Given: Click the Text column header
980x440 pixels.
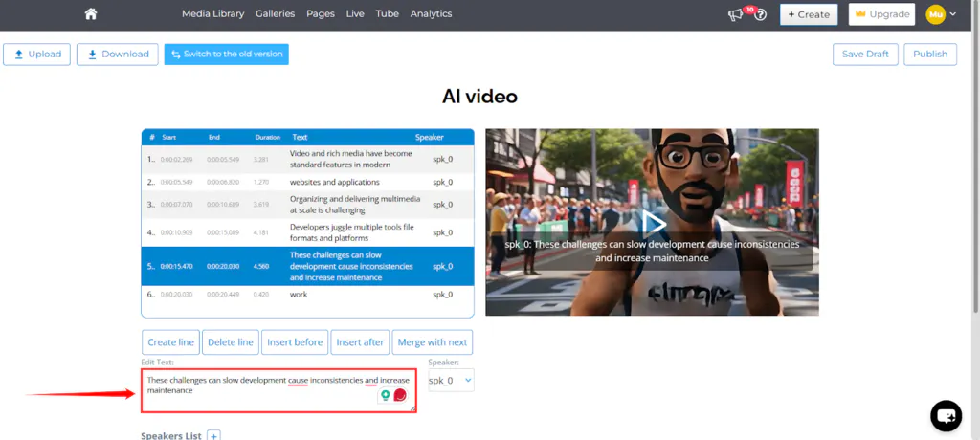Looking at the screenshot, I should coord(300,137).
